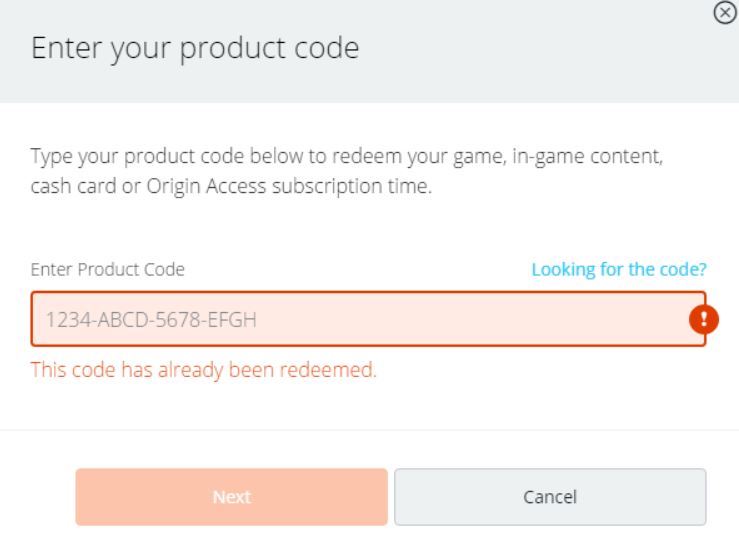Viewport: 739px width, 541px height.
Task: Click the "Enter your product code" heading
Action: point(197,50)
